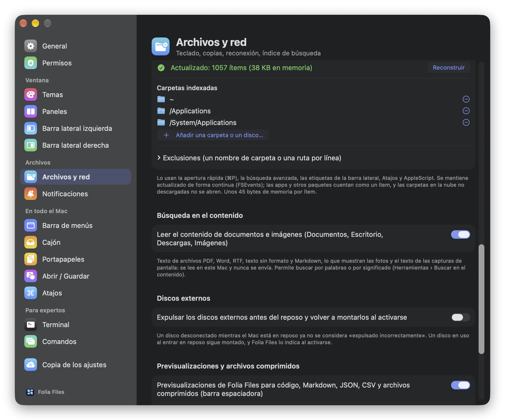Click the /System/Applications folder row text

(x=203, y=123)
